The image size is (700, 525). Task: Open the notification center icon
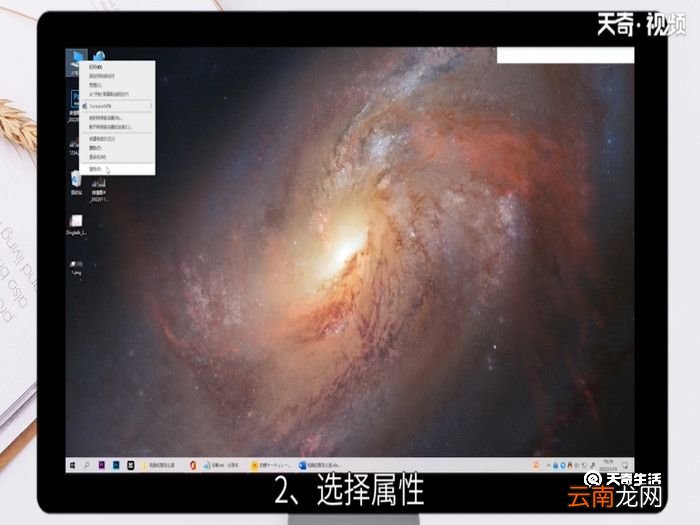[x=625, y=465]
